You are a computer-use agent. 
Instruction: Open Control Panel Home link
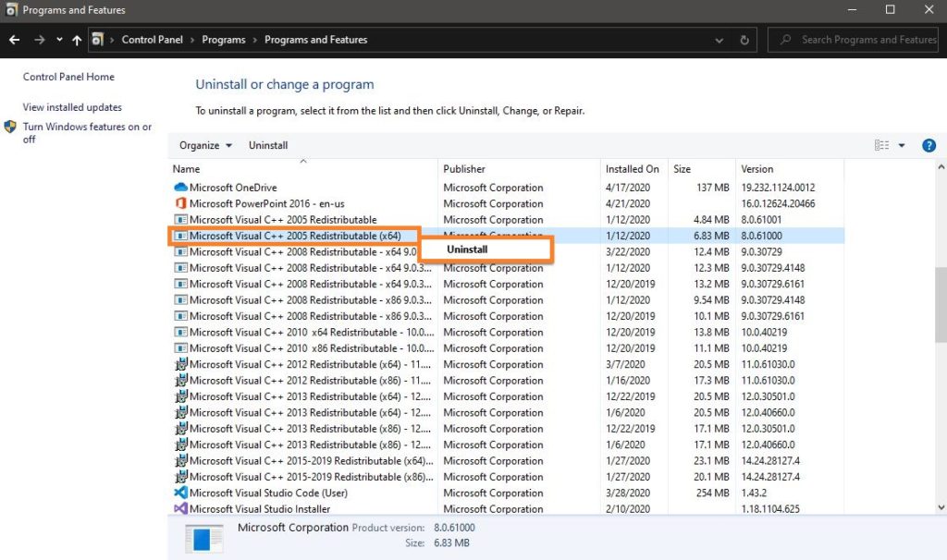68,77
